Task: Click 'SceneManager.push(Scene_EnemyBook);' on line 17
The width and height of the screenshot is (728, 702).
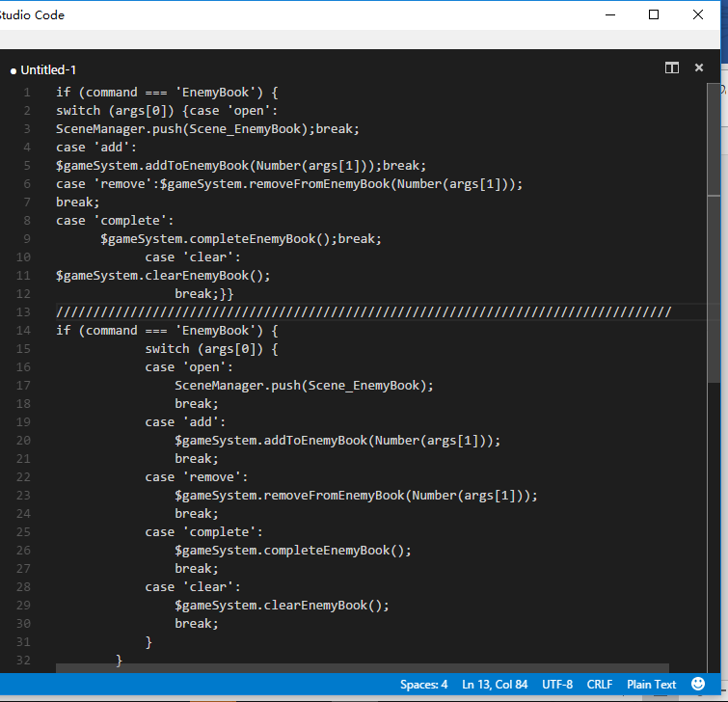Action: [x=304, y=386]
